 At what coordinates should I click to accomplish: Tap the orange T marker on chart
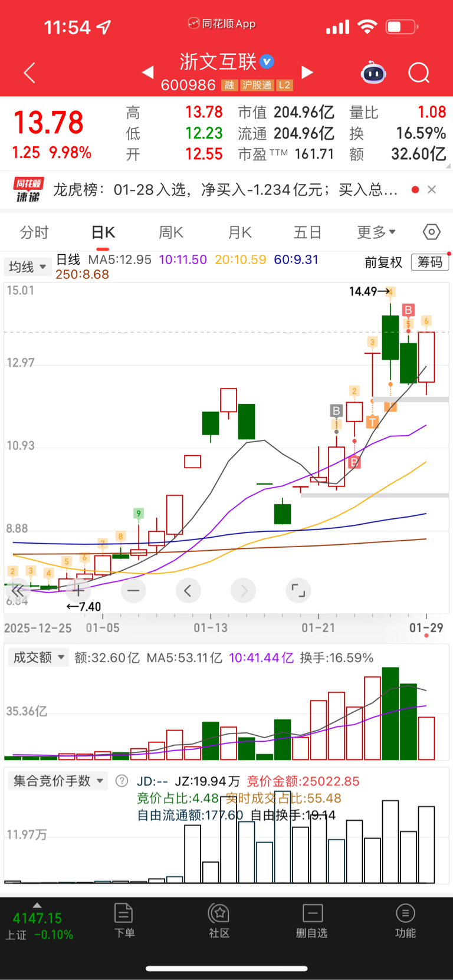coord(372,422)
